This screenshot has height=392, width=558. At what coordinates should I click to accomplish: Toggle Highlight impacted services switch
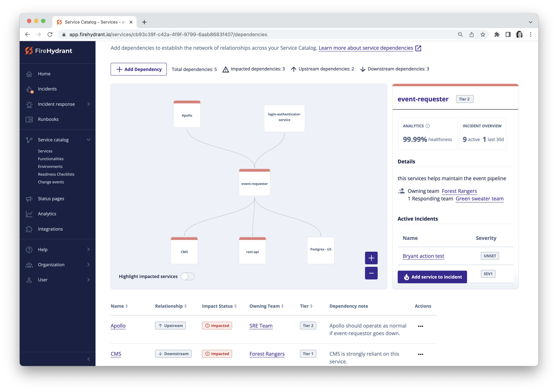[x=187, y=276]
